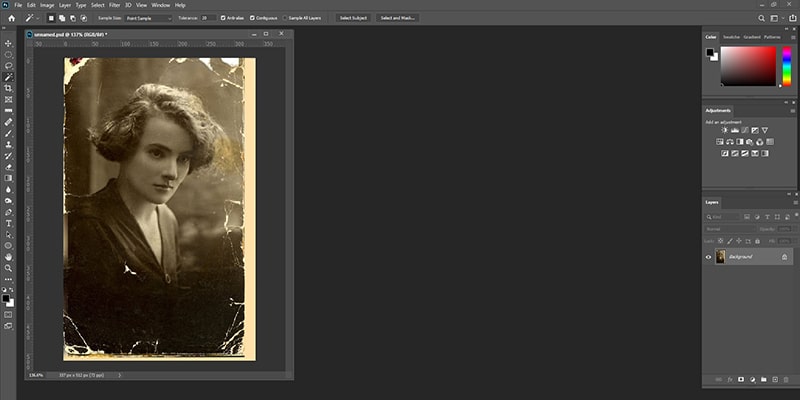800x400 pixels.
Task: Toggle the Anti-alias checkbox
Action: [223, 18]
